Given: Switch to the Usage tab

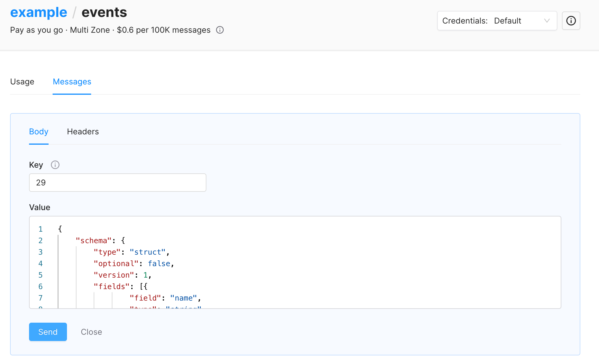Looking at the screenshot, I should point(22,82).
